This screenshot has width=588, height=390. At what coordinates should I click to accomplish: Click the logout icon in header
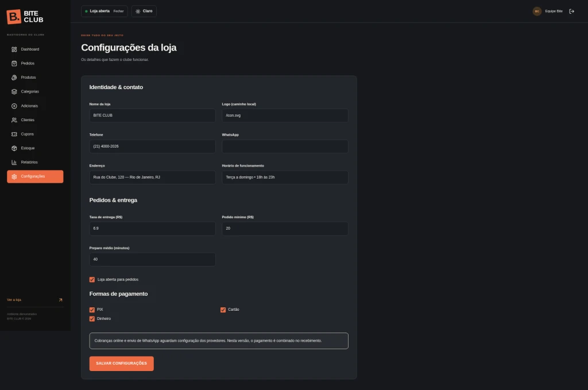571,11
